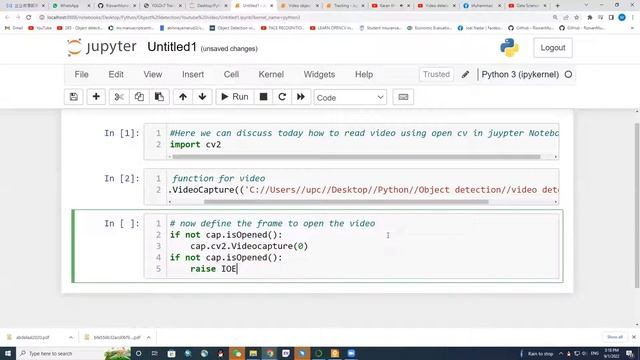Viewport: 640px width, 360px height.
Task: Open the Gmail bookmark
Action: tap(14, 28)
